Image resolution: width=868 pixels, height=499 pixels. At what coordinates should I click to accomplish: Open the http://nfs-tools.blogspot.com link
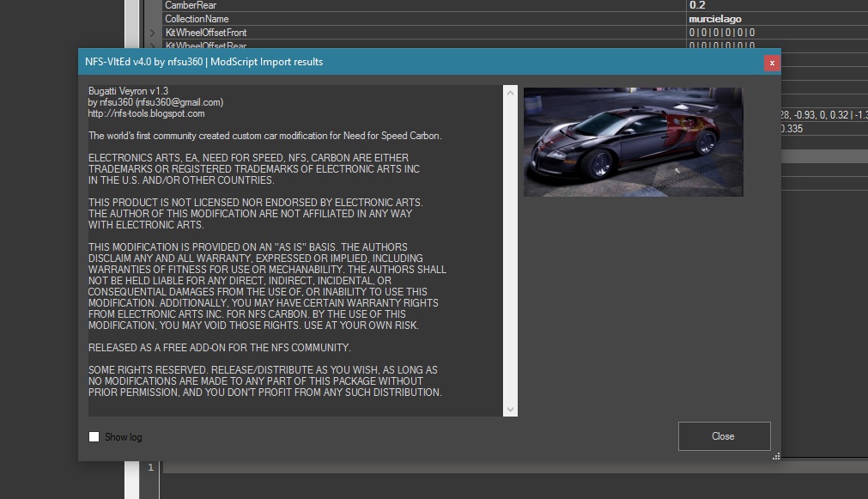click(x=144, y=113)
